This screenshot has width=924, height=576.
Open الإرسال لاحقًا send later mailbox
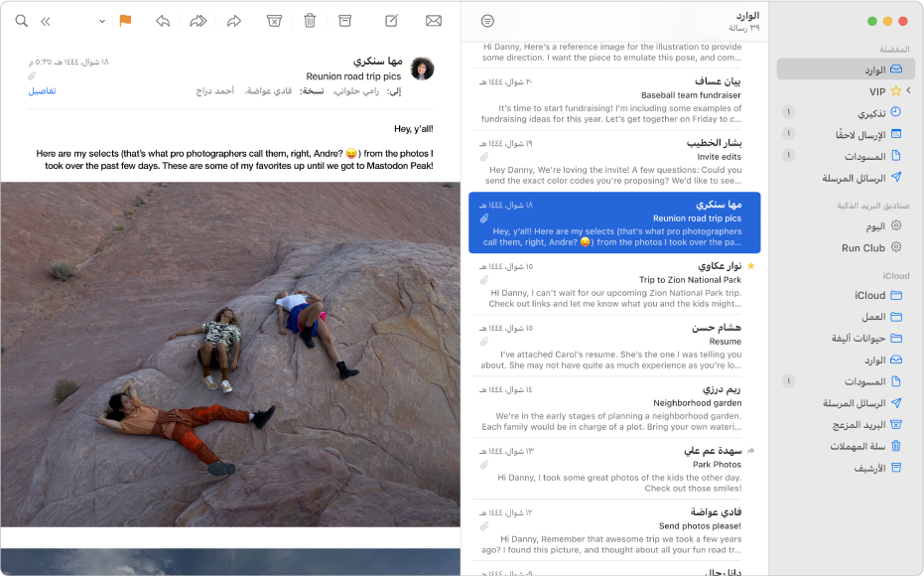(x=846, y=134)
